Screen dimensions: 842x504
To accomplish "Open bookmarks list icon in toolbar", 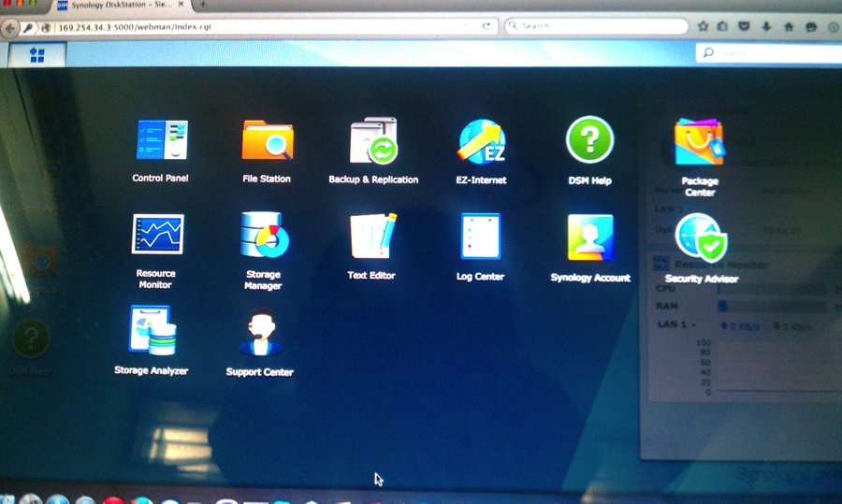I will [723, 26].
